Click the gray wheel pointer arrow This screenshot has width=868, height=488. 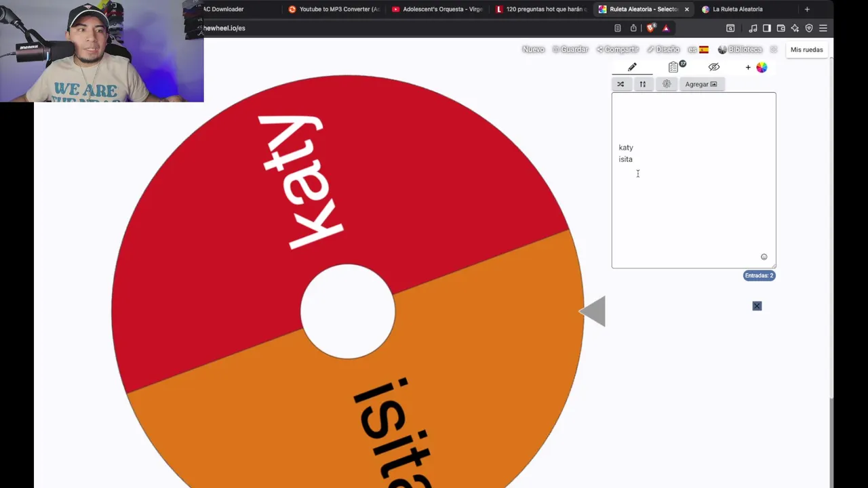[593, 311]
